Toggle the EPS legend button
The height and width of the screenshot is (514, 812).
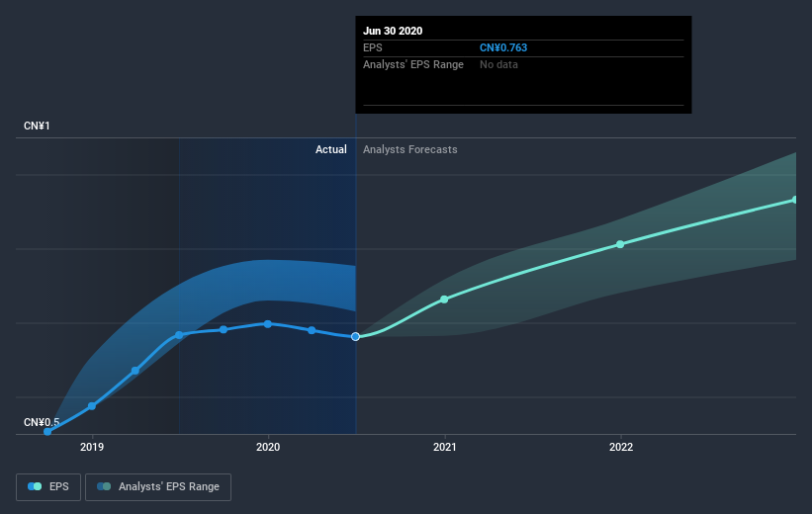click(x=48, y=487)
